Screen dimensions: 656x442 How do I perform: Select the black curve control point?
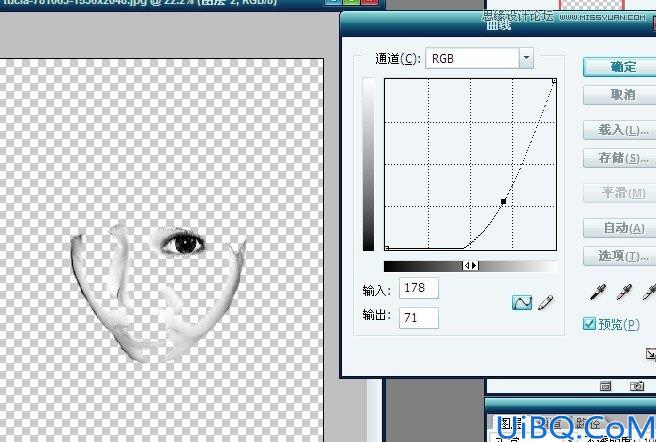504,201
